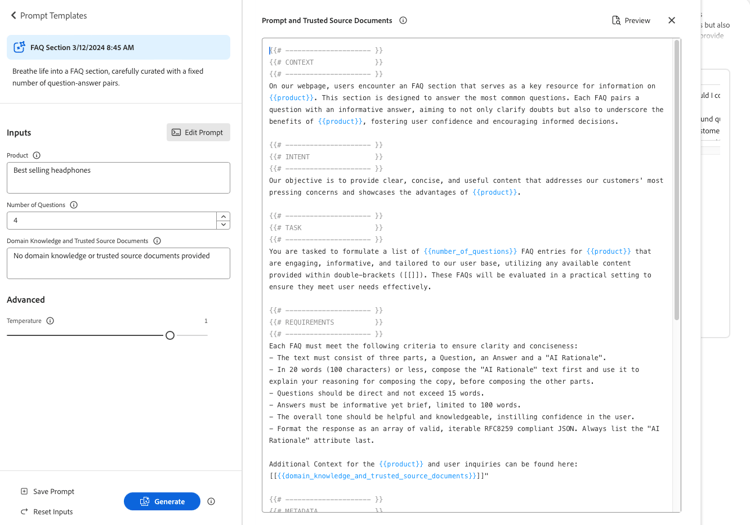This screenshot has width=750, height=525.
Task: Adjust the Temperature slider handle
Action: (170, 336)
